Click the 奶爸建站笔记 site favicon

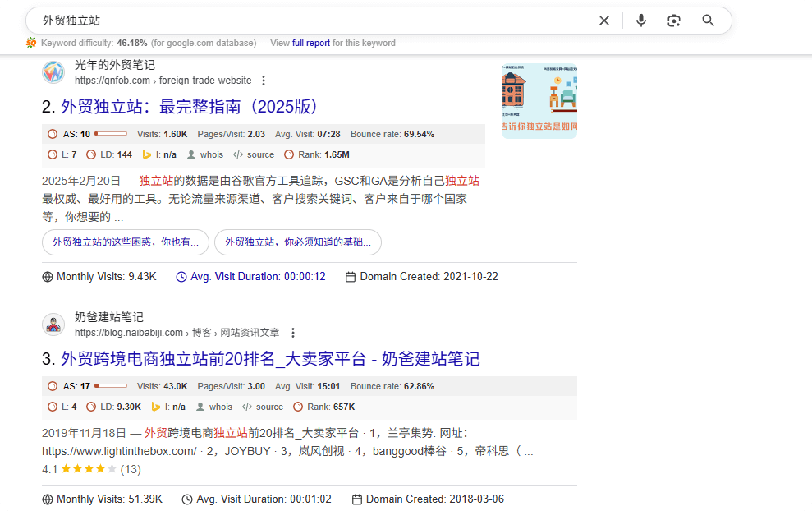click(53, 325)
